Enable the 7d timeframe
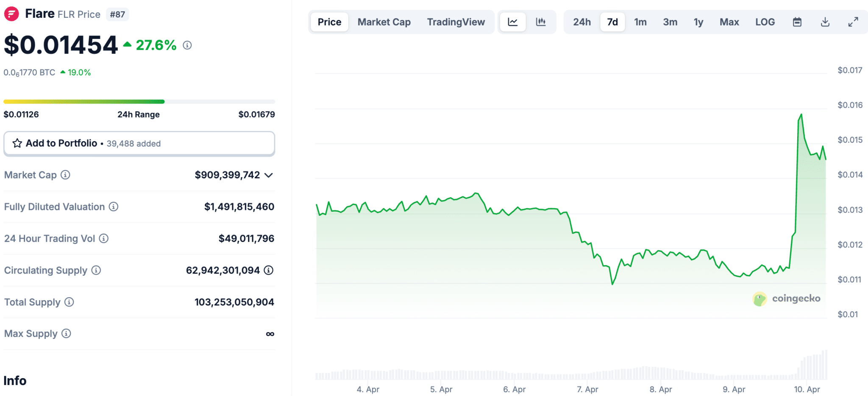This screenshot has height=396, width=868. point(612,22)
